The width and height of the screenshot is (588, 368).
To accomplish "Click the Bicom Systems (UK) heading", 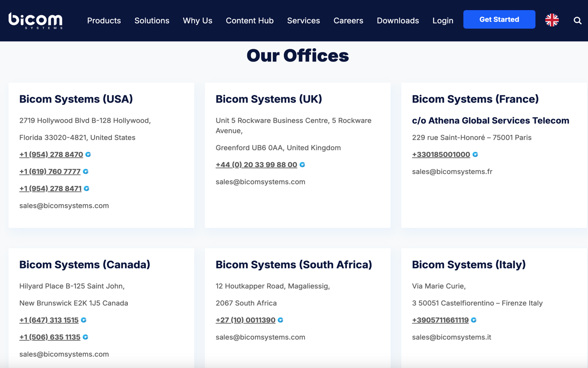I will click(269, 99).
